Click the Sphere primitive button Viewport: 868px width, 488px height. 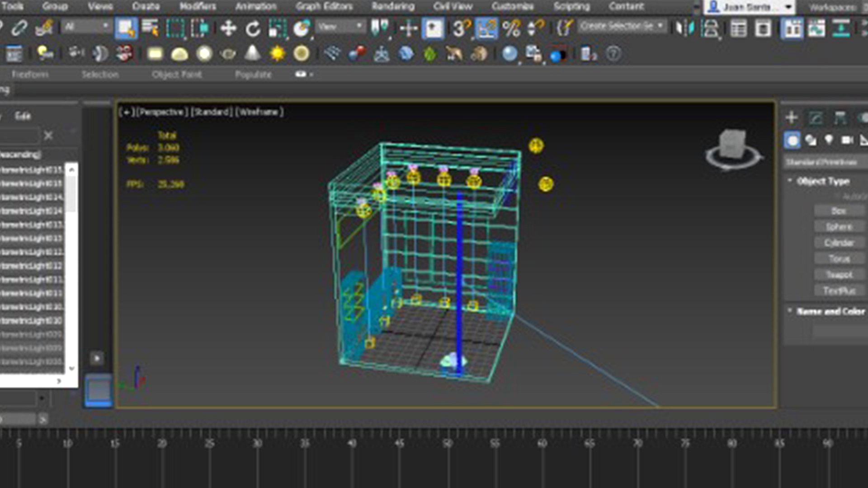pos(839,226)
